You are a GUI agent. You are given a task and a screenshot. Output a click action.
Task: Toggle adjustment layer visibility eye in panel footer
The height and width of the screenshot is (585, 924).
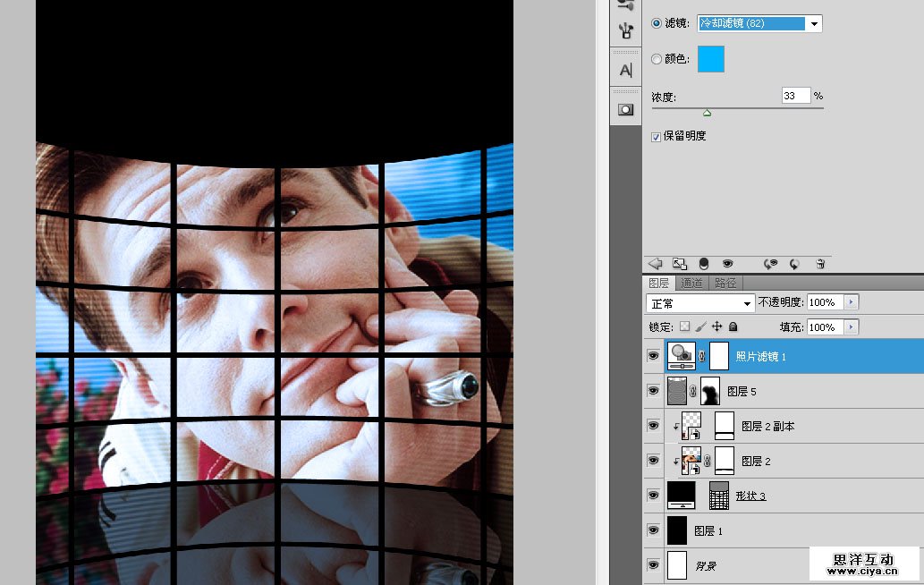(727, 263)
